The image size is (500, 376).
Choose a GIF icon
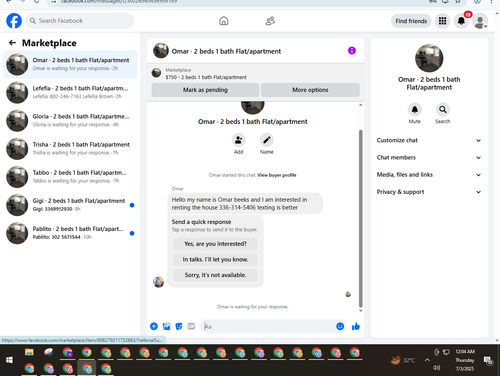click(x=191, y=326)
